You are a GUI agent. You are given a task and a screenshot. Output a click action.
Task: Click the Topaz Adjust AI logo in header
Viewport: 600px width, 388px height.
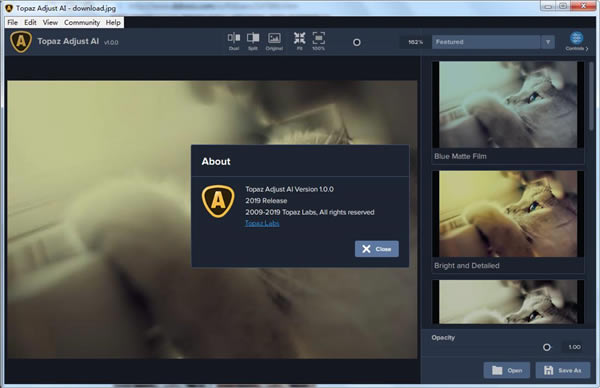click(x=21, y=41)
